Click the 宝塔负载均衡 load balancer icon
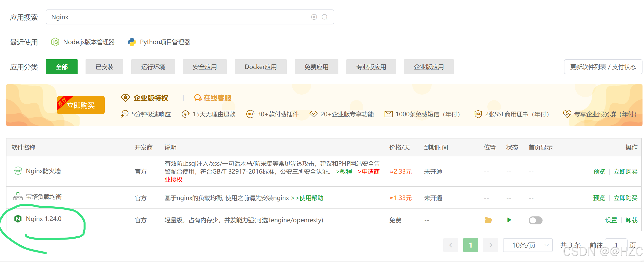The height and width of the screenshot is (262, 644). [17, 197]
